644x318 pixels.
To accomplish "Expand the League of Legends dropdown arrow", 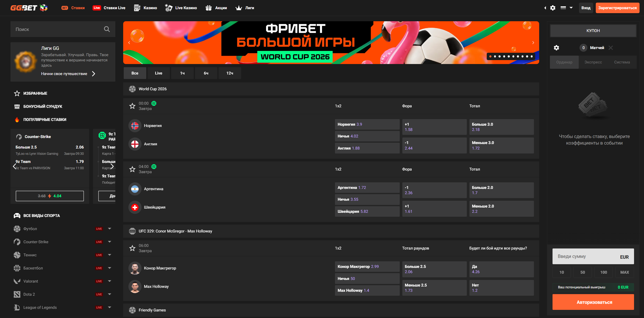I will (110, 308).
